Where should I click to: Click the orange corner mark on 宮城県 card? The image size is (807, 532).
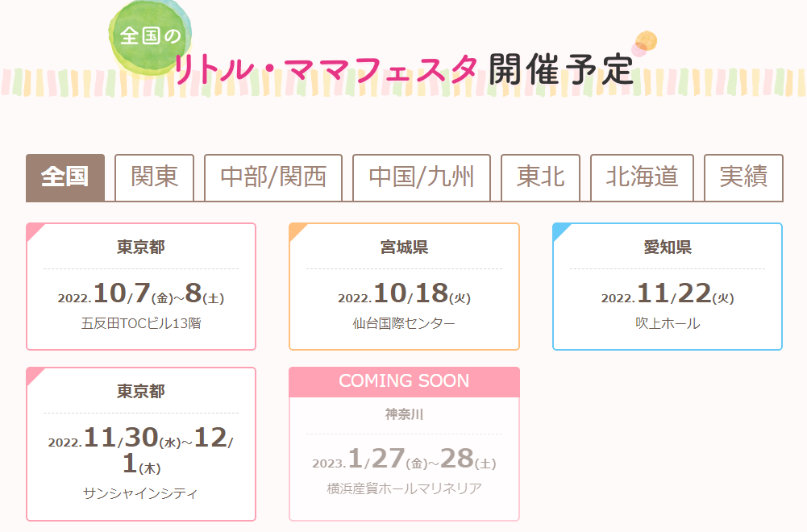(297, 231)
